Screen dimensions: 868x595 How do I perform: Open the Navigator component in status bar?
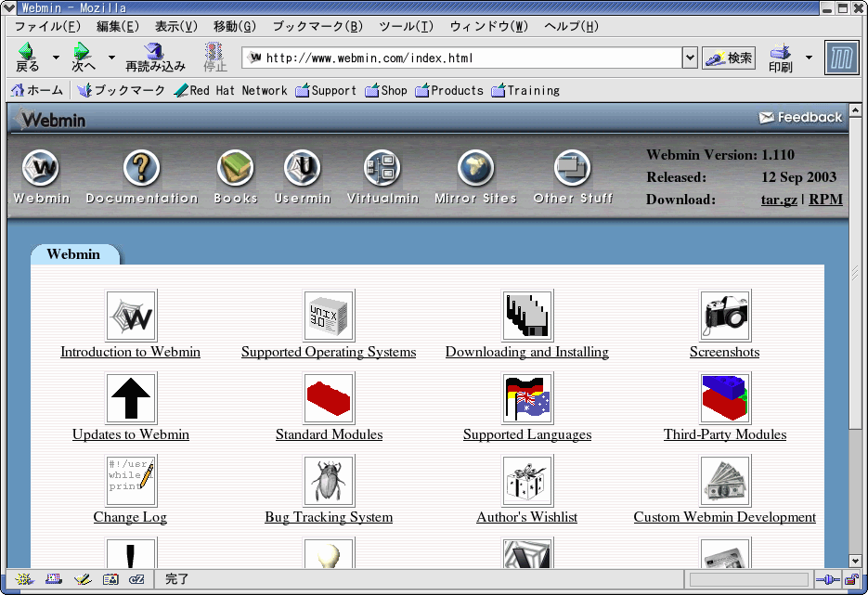coord(24,579)
